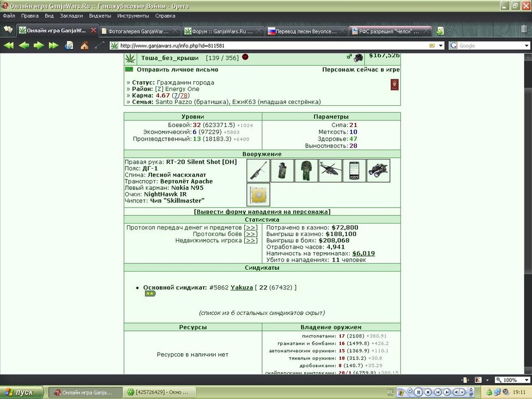Open the Правка menu
This screenshot has width=532, height=399.
coord(30,15)
